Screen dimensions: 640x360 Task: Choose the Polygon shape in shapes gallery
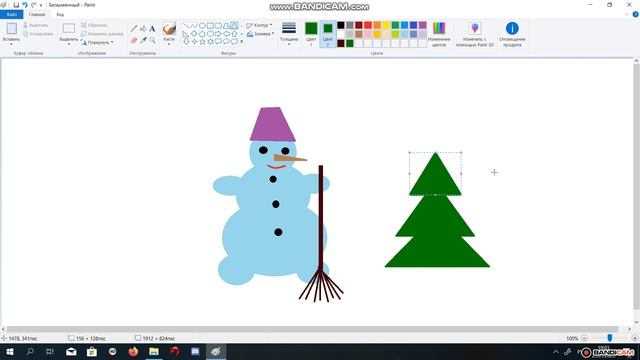pyautogui.click(x=227, y=26)
